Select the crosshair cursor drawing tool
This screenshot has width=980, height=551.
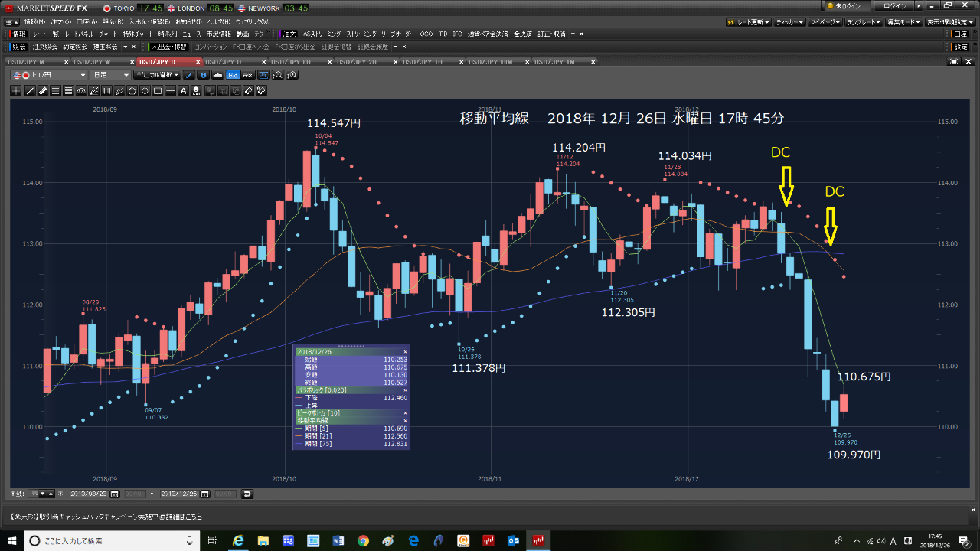tap(17, 91)
